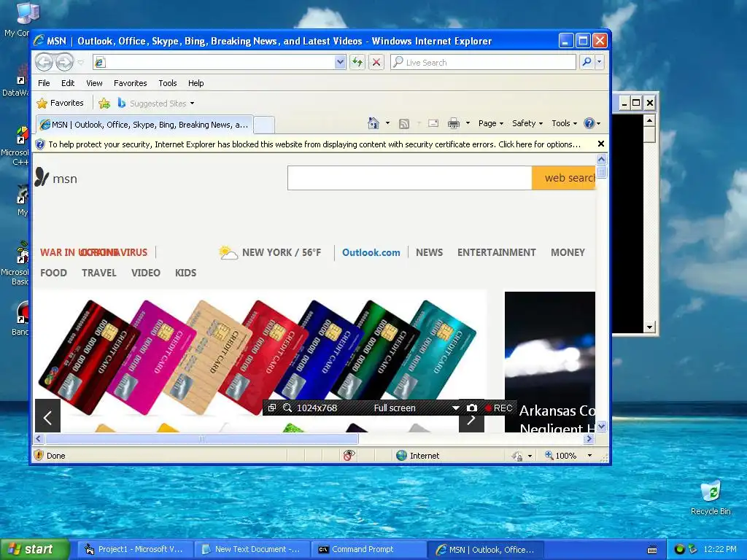Open the View menu
Screen dimensions: 747x560
[94, 83]
